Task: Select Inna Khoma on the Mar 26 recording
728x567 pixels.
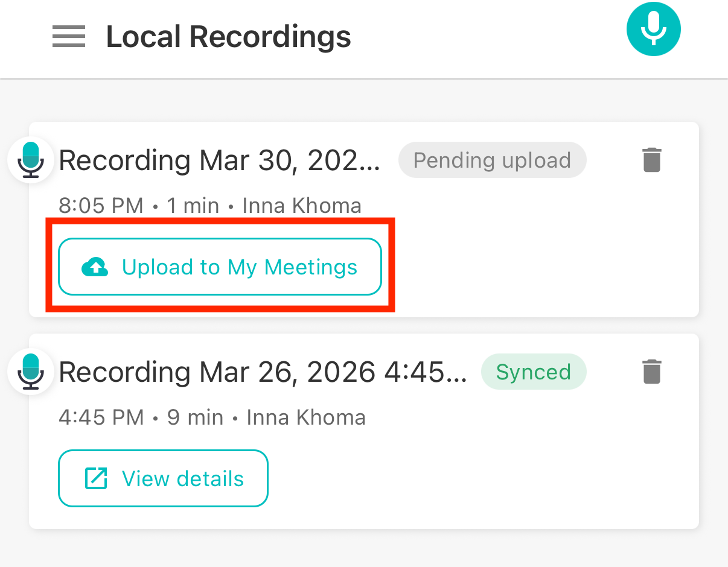Action: tap(306, 417)
